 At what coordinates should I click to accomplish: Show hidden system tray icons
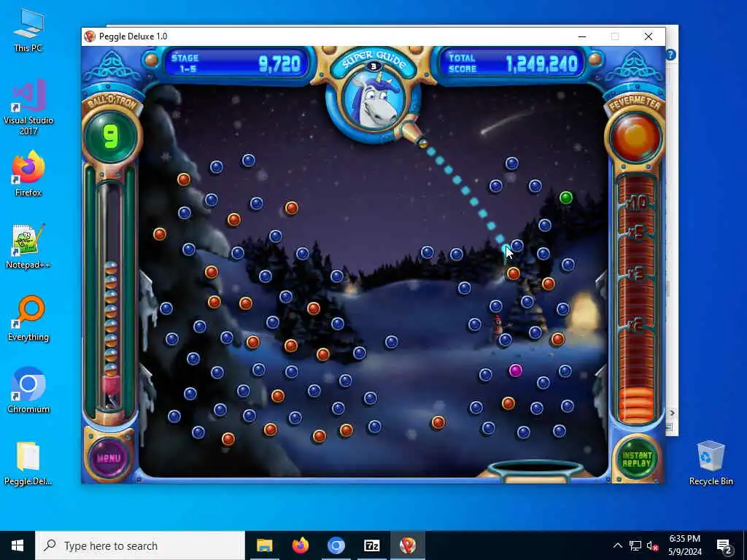(617, 545)
